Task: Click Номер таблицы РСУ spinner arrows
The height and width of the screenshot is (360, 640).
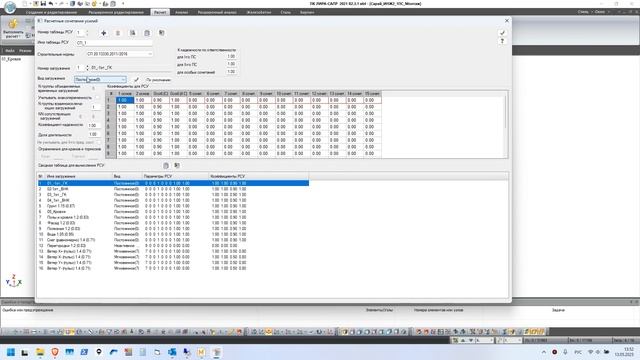Action: click(87, 33)
